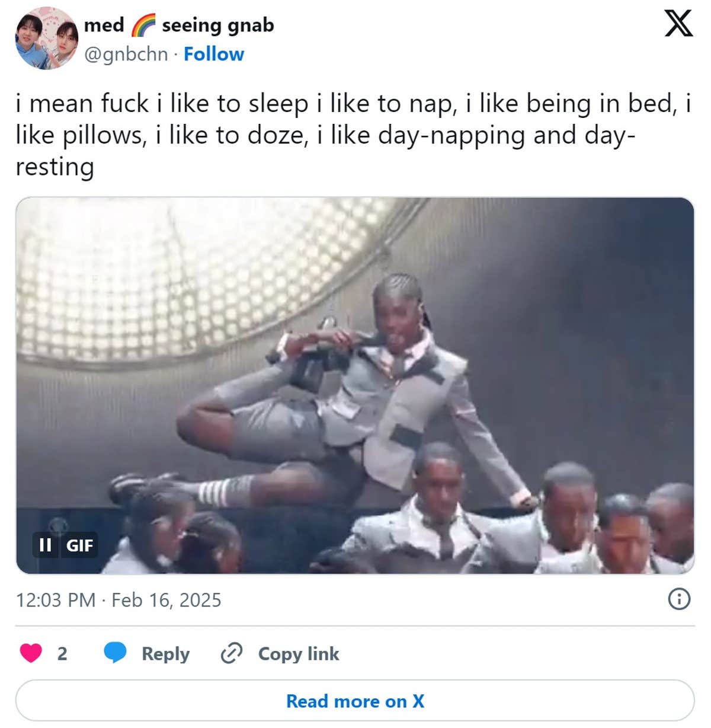Image resolution: width=711 pixels, height=728 pixels.
Task: Open the 'med seeing gnab' display name
Action: [178, 25]
